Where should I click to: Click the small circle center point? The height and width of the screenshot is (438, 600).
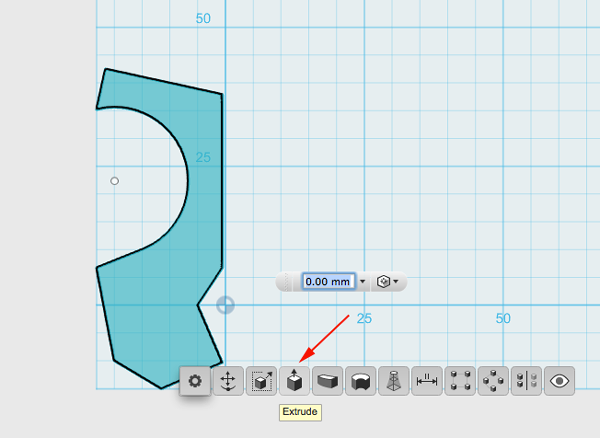pyautogui.click(x=114, y=181)
